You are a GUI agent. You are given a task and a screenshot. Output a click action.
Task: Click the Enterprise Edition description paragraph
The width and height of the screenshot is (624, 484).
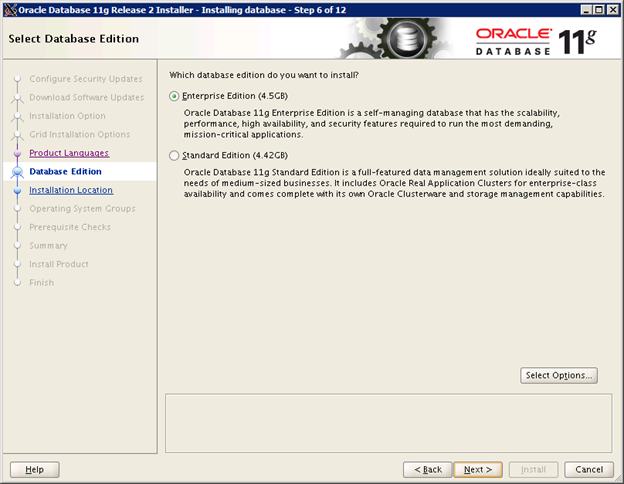[x=372, y=124]
